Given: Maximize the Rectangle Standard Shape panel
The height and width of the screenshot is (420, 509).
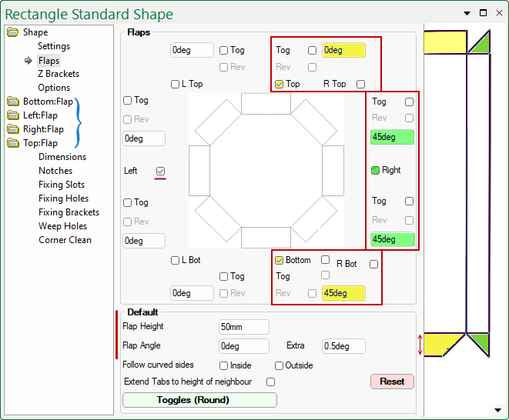Looking at the screenshot, I should [x=483, y=13].
